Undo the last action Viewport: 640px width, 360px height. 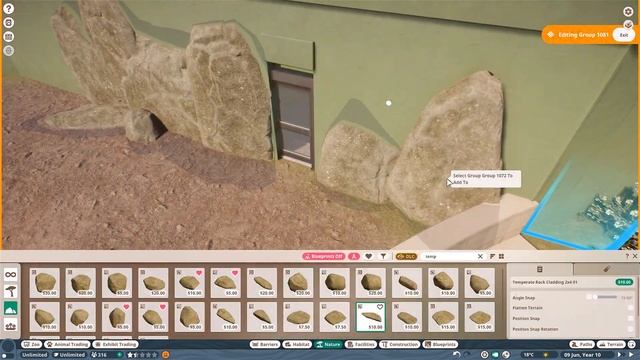pyautogui.click(x=457, y=355)
